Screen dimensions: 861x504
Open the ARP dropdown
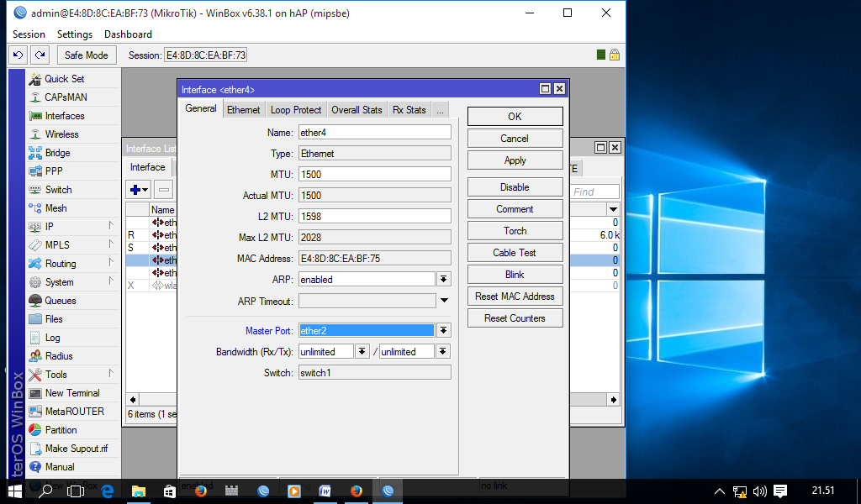(x=444, y=280)
